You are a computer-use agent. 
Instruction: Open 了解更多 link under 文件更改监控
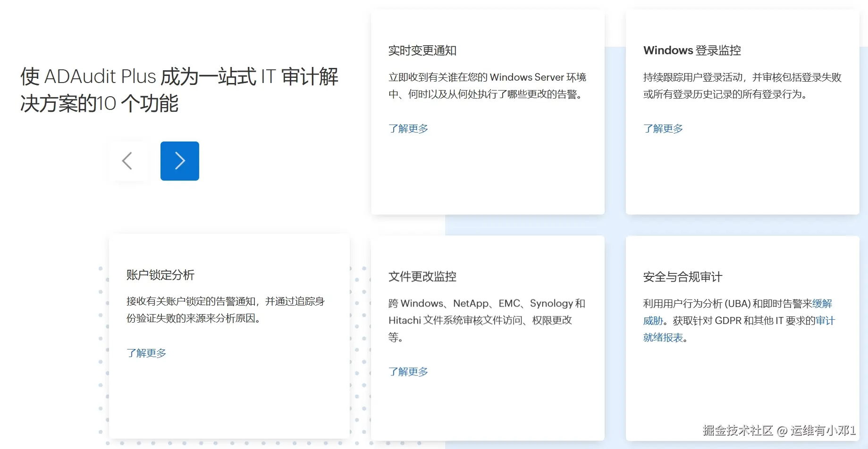[408, 372]
